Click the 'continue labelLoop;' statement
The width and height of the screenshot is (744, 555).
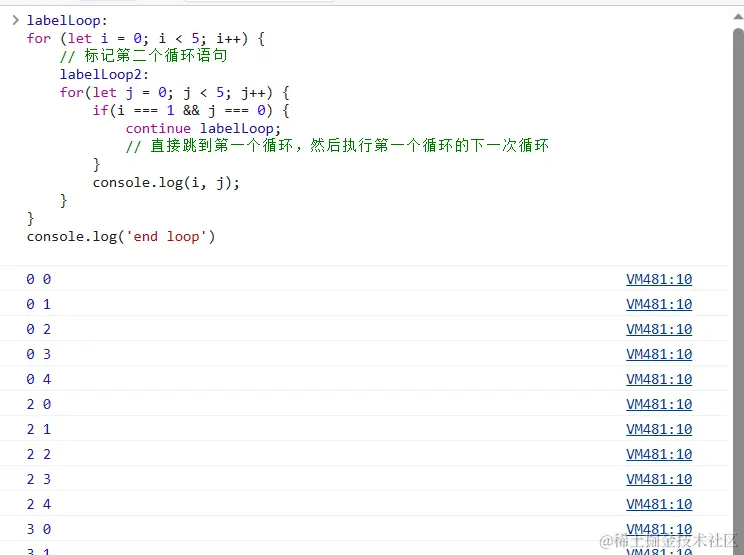coord(203,129)
